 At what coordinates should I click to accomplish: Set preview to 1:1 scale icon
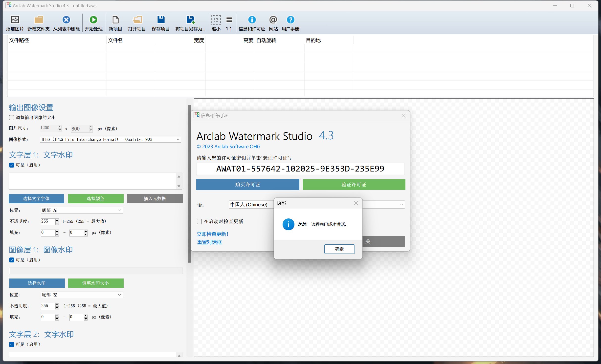coord(229,20)
